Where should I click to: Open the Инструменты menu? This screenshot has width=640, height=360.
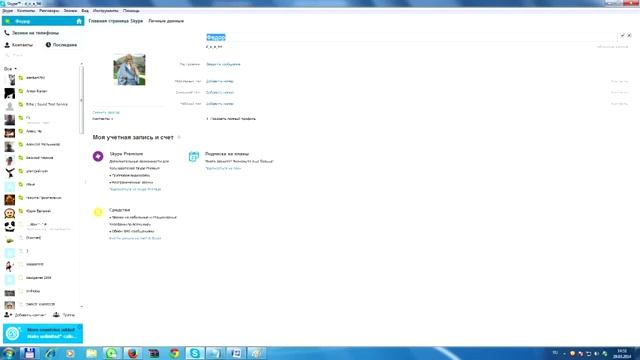point(105,11)
